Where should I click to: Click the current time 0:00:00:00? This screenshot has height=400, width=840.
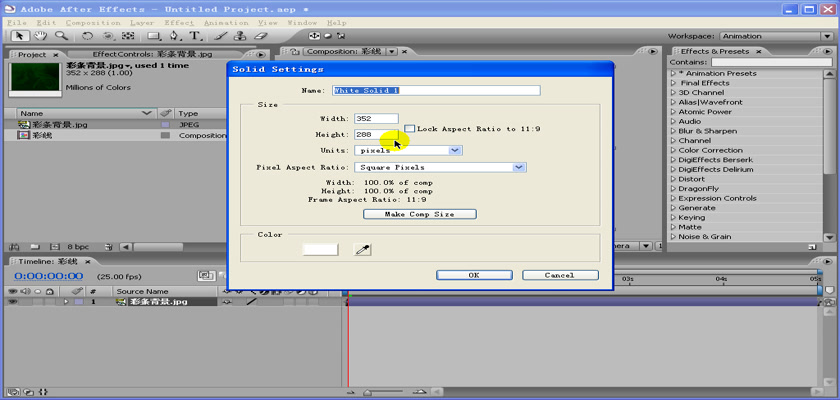48,276
